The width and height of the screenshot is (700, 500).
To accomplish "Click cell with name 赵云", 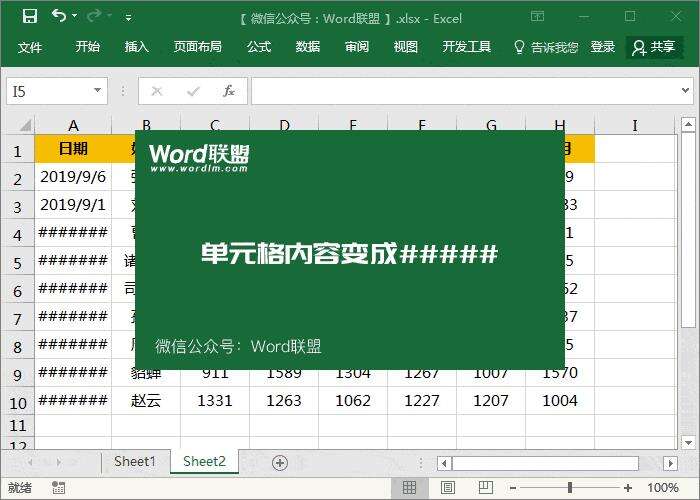I will point(146,401).
